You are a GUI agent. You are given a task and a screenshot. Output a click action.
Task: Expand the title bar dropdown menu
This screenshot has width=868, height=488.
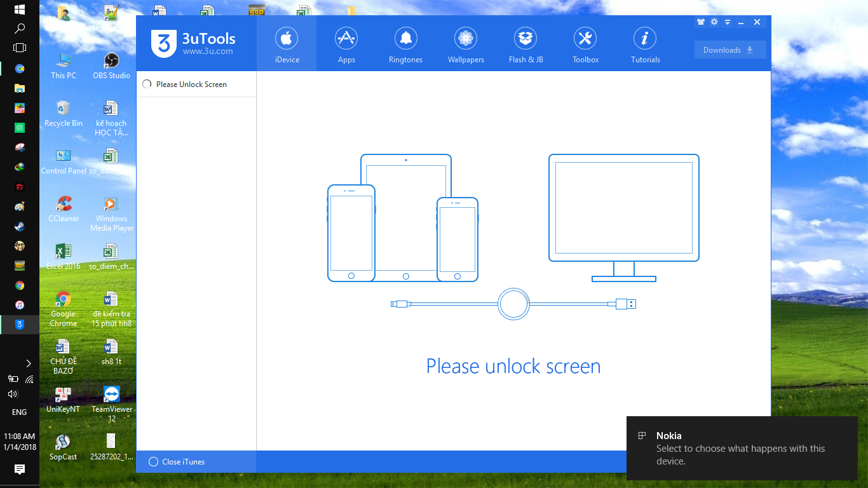[x=728, y=22]
